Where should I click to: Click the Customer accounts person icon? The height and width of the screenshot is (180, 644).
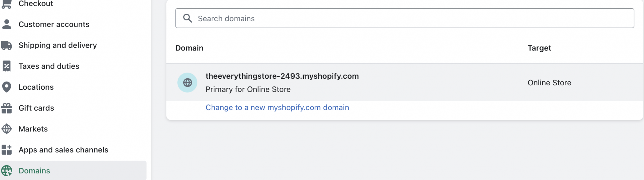(7, 24)
